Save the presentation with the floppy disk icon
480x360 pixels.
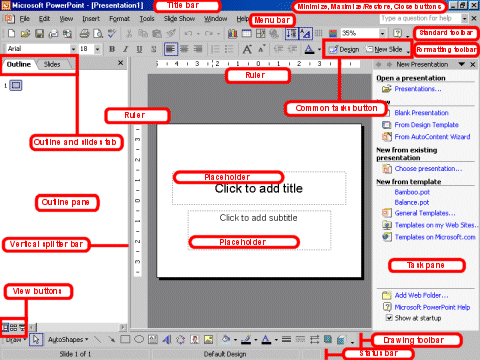tap(39, 33)
